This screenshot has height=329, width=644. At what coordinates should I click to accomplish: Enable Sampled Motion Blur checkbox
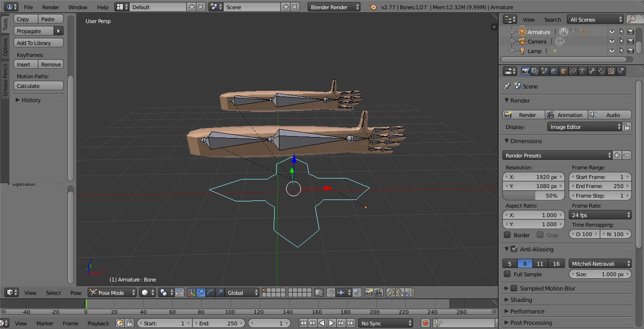click(x=514, y=288)
